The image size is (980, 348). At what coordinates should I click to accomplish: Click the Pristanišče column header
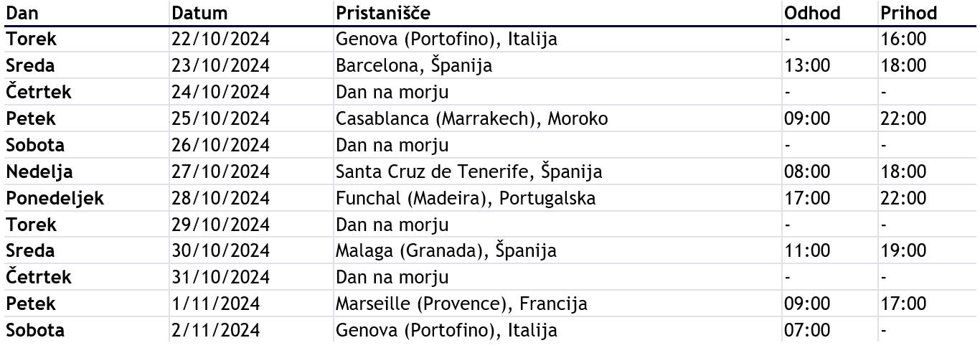click(383, 13)
